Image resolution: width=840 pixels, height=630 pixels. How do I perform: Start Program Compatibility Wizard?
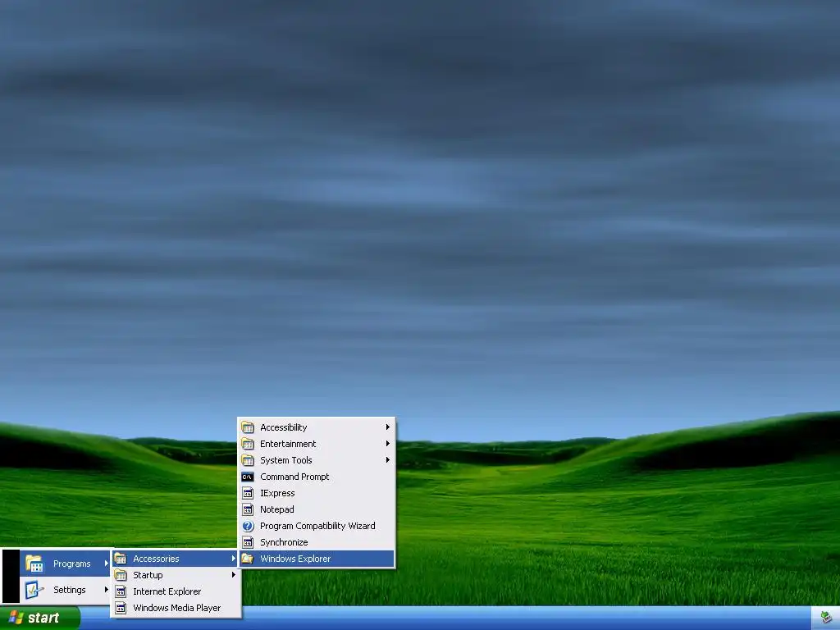point(317,526)
